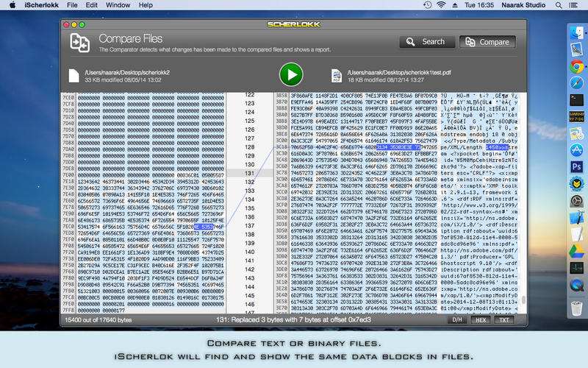
Task: Open Google Drive from the dock
Action: pos(576,251)
